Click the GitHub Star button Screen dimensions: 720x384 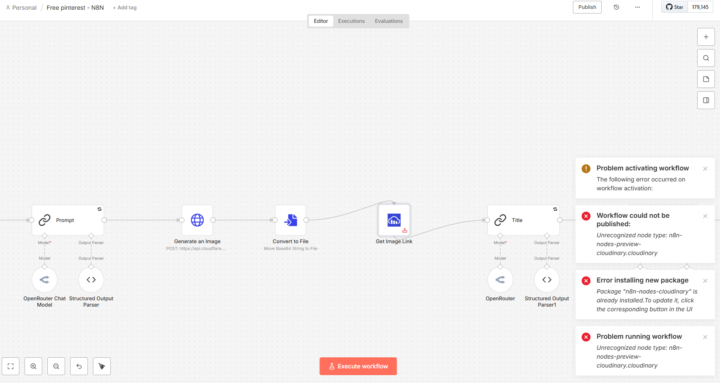(x=675, y=7)
